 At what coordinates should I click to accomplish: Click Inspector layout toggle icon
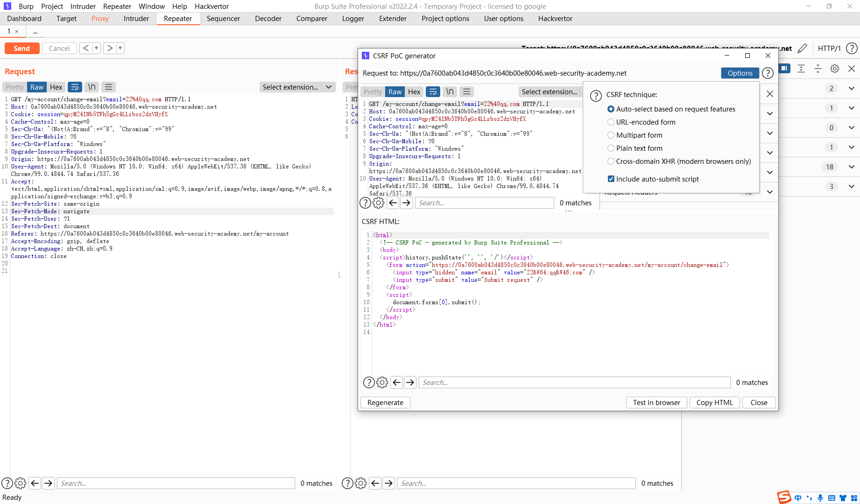[x=784, y=69]
